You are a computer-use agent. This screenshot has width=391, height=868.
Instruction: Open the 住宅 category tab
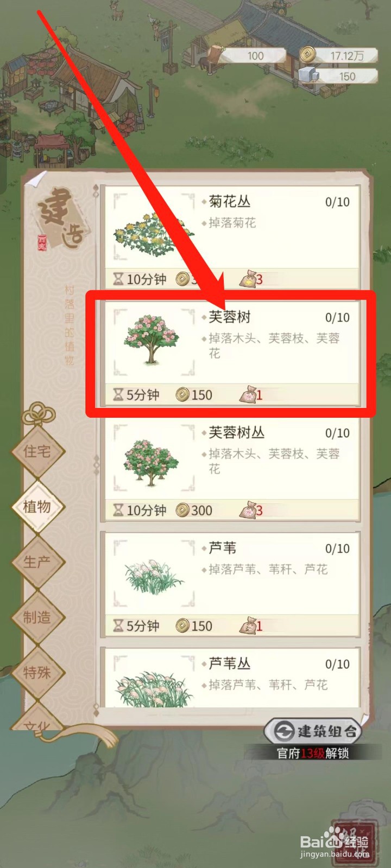[37, 451]
